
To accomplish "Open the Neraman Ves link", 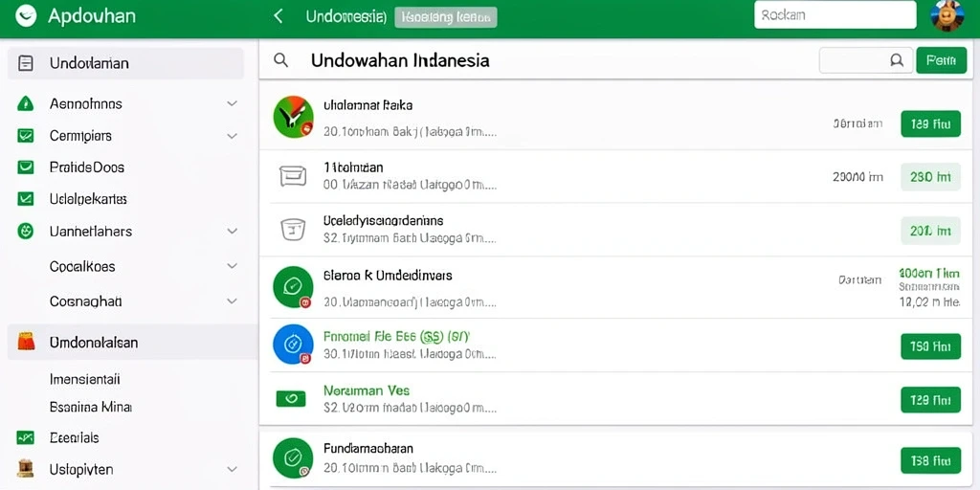I will pyautogui.click(x=367, y=390).
